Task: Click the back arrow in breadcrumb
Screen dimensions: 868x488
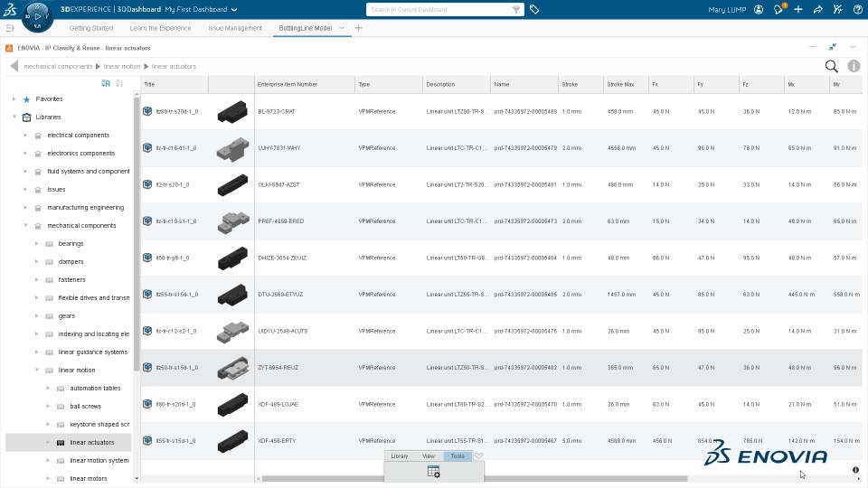Action: coord(14,66)
